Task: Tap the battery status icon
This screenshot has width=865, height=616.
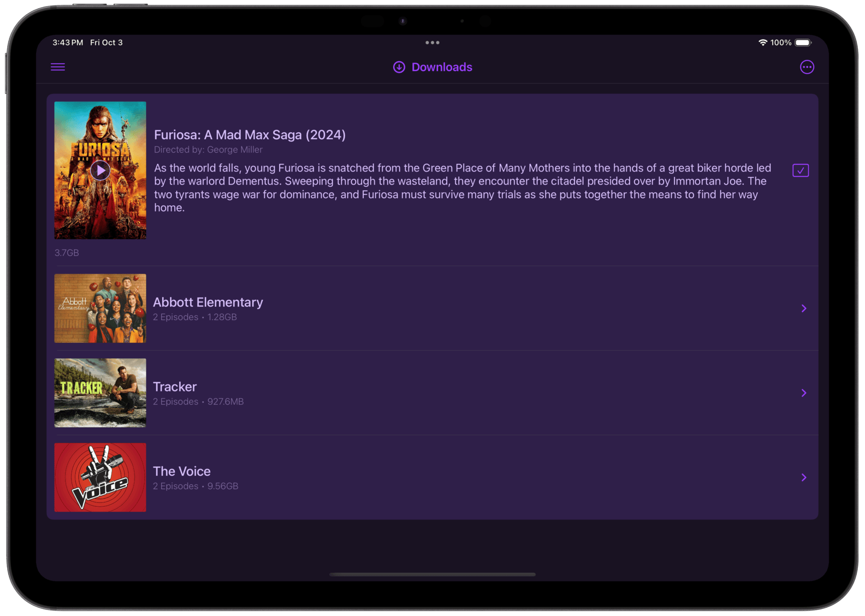Action: (x=803, y=43)
